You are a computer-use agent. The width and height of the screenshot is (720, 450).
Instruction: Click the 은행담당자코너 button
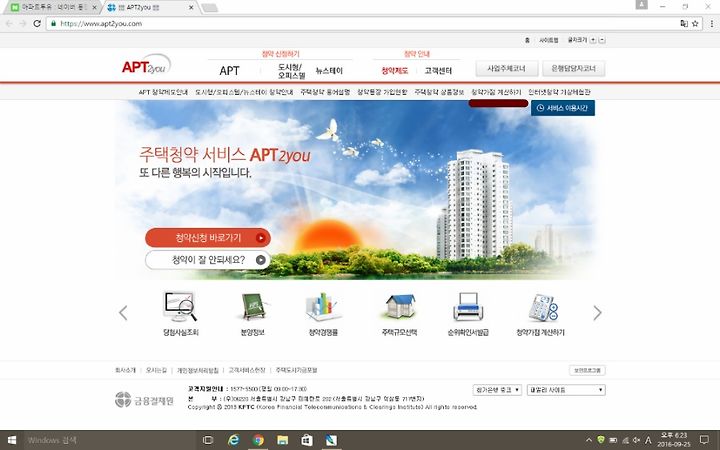click(x=574, y=68)
